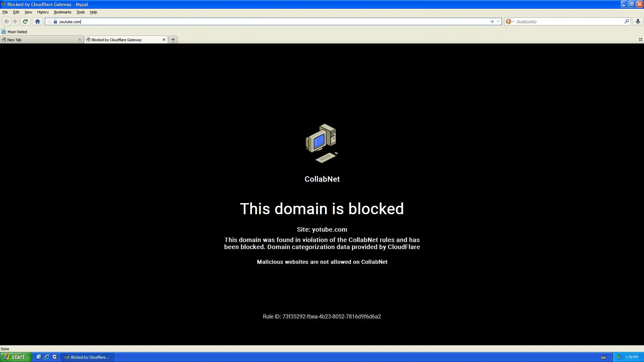Go back with the Back arrow

pos(6,21)
